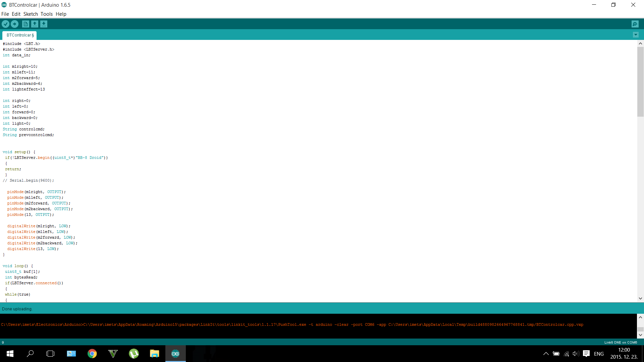Adjust volume via the speaker tray icon
Viewport: 644px width, 362px height.
(x=576, y=353)
